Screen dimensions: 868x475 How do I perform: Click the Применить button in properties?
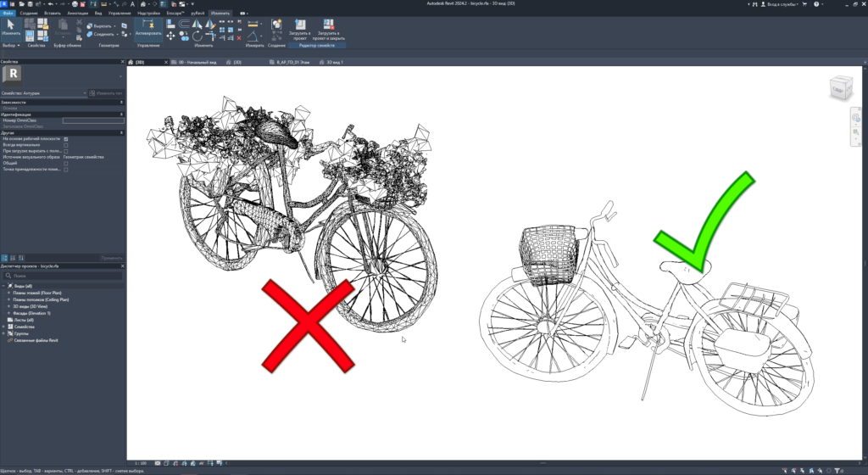click(x=112, y=258)
